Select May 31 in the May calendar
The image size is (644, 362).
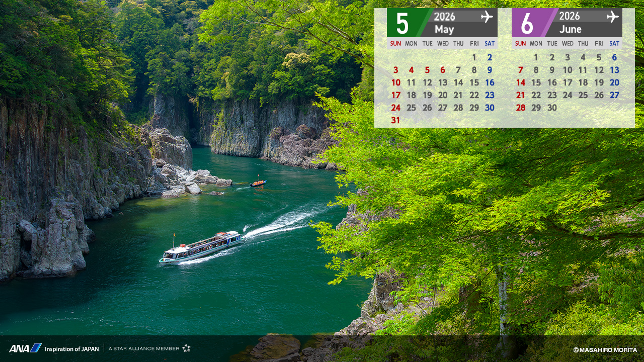[x=395, y=120]
